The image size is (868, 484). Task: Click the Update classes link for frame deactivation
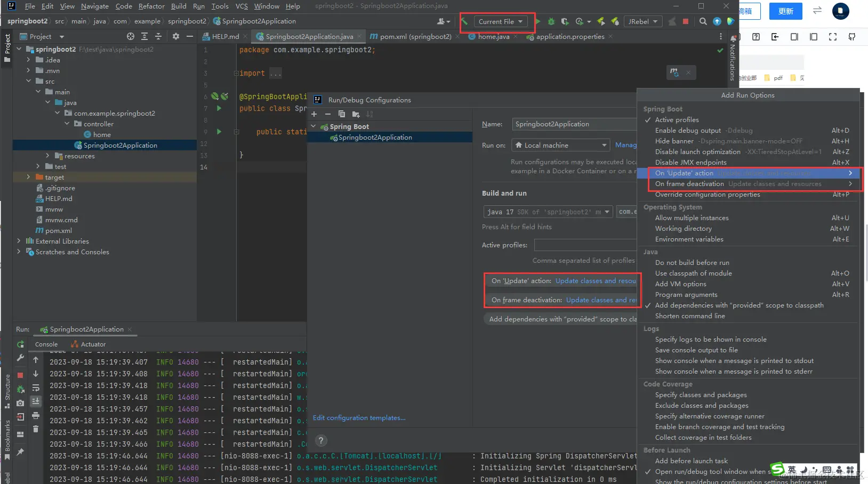pyautogui.click(x=601, y=300)
